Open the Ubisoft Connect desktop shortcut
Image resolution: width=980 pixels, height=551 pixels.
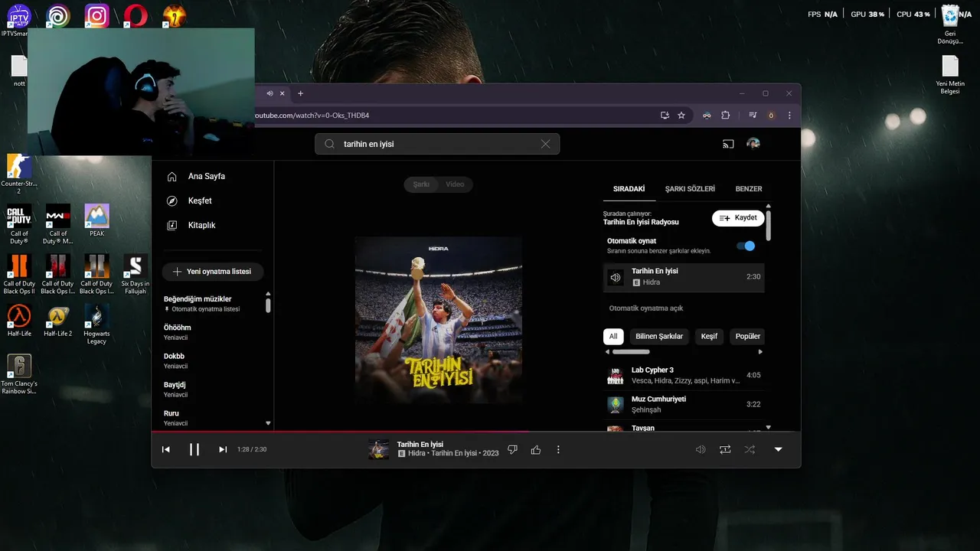coord(57,16)
